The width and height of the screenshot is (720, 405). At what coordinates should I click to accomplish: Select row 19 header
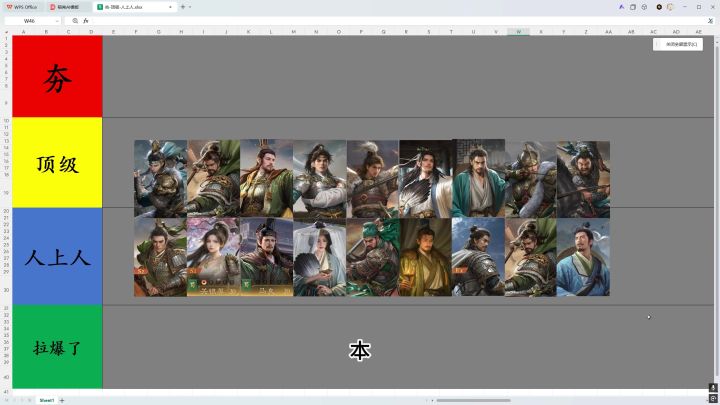(6, 193)
